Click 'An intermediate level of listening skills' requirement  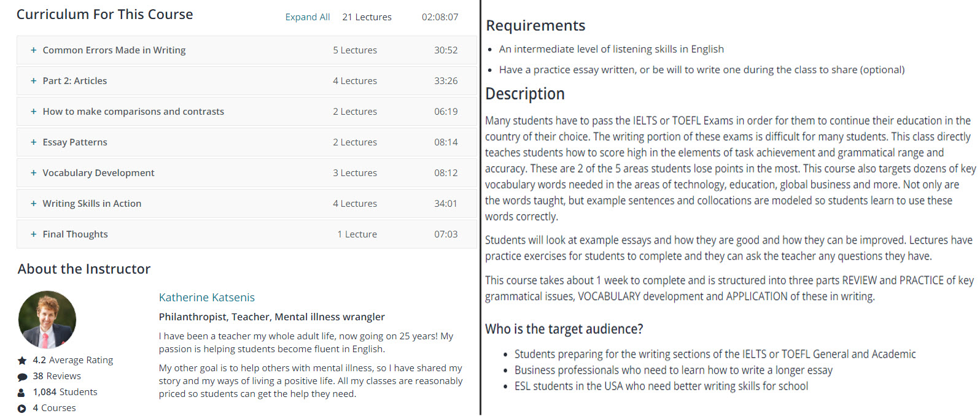612,49
